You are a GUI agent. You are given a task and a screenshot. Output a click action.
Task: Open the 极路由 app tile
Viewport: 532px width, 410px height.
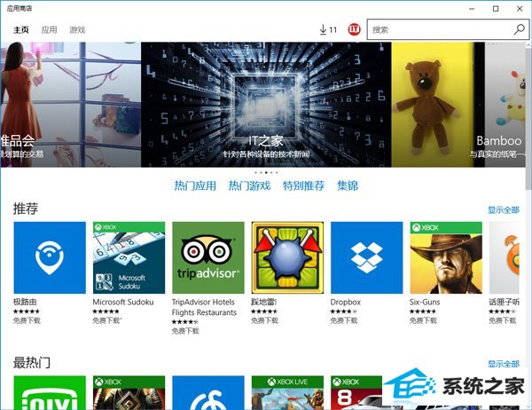(x=50, y=257)
